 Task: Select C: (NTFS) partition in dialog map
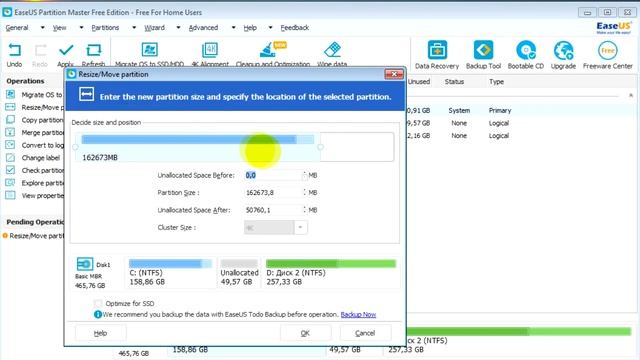pyautogui.click(x=171, y=273)
